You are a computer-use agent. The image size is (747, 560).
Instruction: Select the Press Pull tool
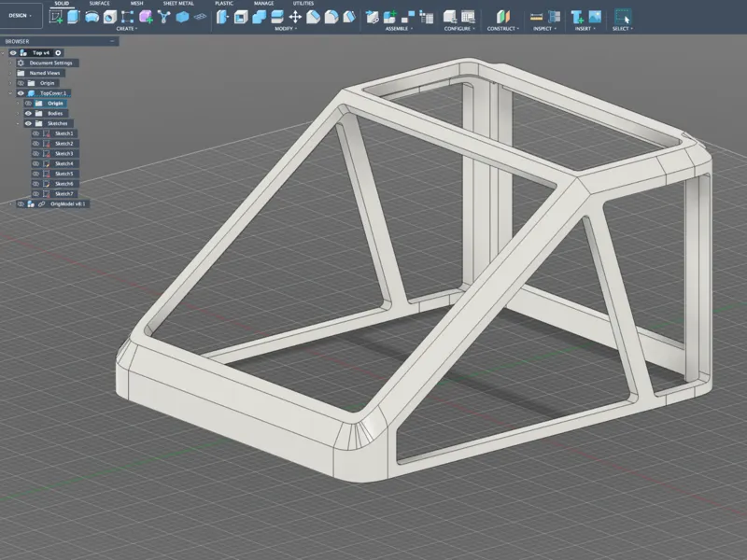pyautogui.click(x=222, y=17)
